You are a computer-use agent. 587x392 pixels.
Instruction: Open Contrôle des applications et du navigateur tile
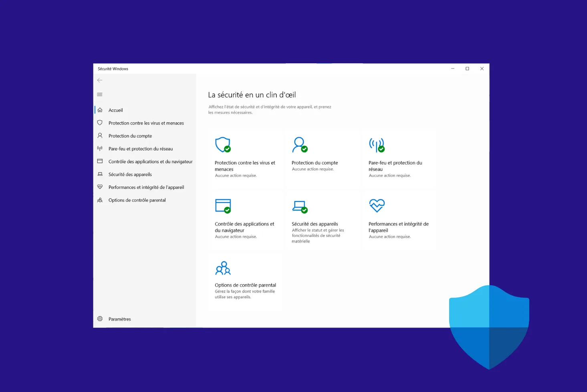244,227
